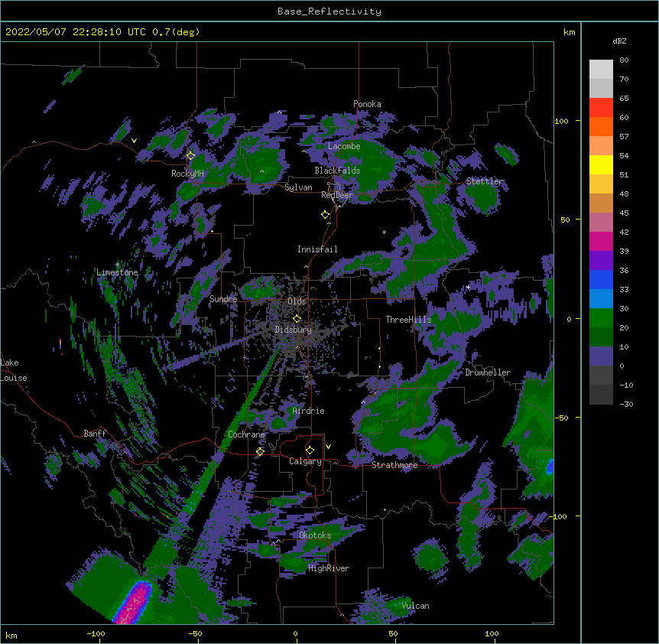The image size is (659, 644).
Task: Click the Base_Reflectivity title text
Action: (329, 11)
